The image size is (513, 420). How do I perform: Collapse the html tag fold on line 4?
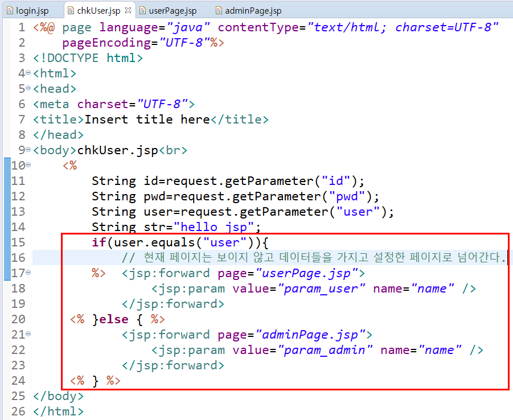tap(28, 73)
